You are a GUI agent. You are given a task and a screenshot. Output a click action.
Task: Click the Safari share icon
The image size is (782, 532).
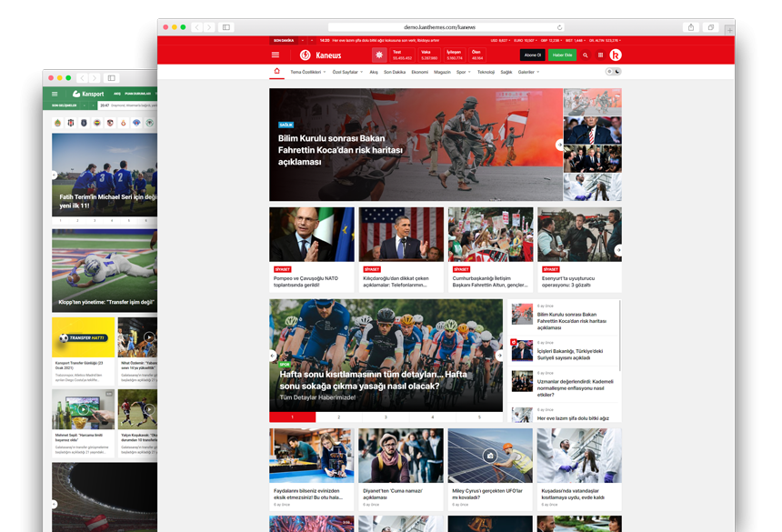point(692,27)
